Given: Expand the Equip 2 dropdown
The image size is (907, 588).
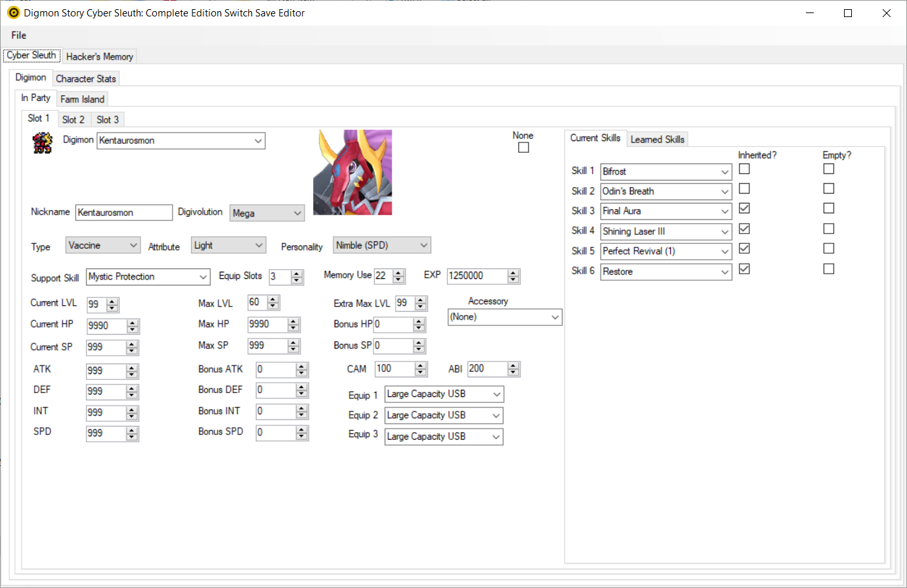Looking at the screenshot, I should (444, 415).
